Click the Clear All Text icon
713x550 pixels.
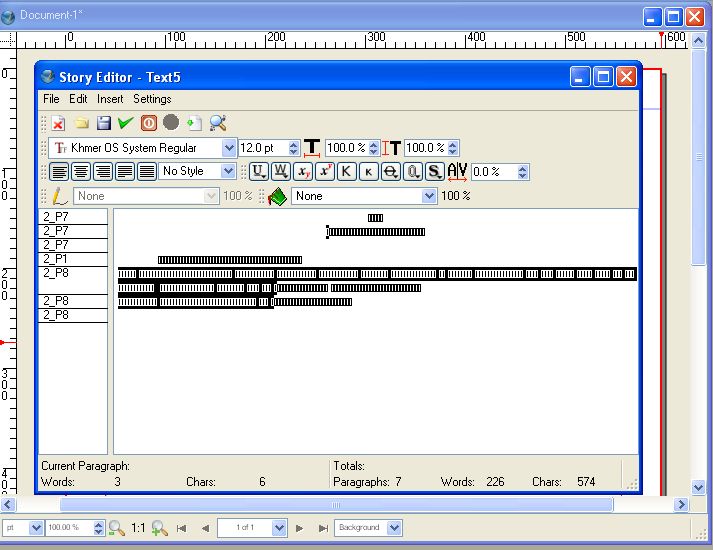point(59,123)
